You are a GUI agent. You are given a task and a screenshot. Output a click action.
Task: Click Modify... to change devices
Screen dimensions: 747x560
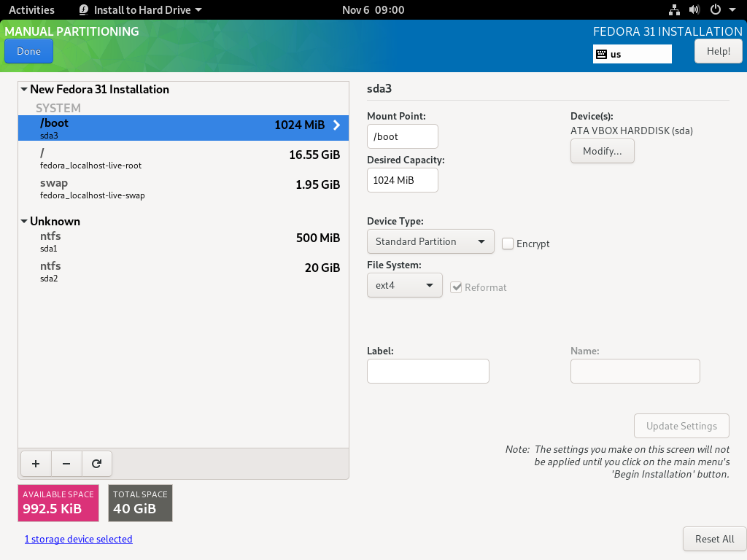(602, 152)
